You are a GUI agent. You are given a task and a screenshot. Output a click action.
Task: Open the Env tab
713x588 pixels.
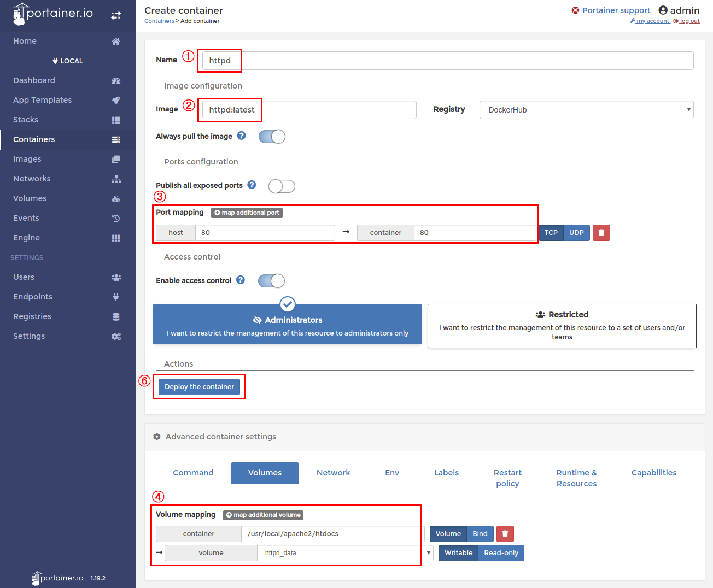click(x=392, y=473)
